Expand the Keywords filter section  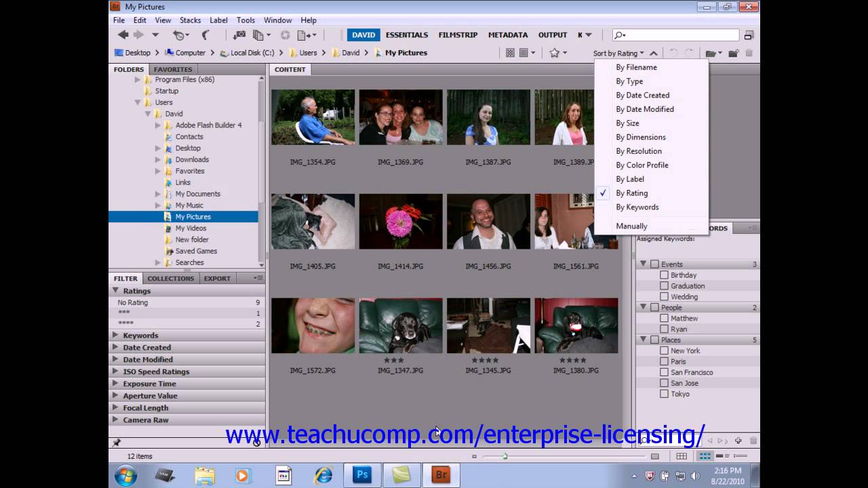tap(115, 335)
